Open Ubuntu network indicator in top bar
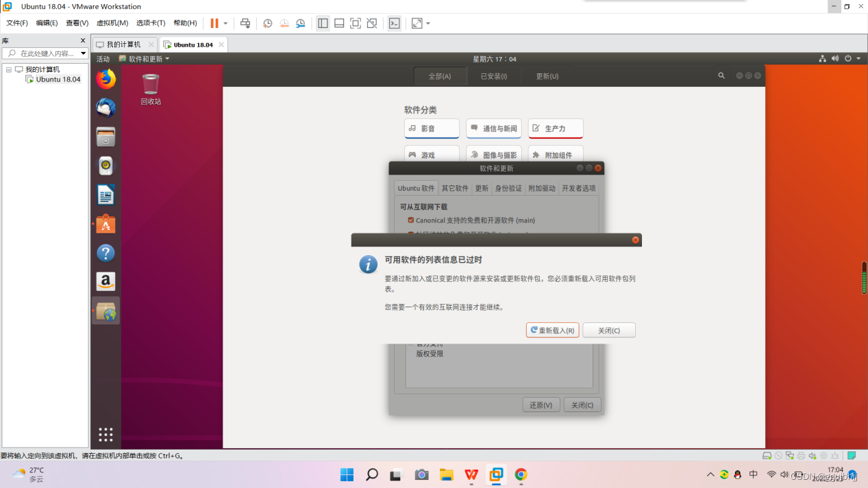Image resolution: width=868 pixels, height=488 pixels. click(822, 59)
